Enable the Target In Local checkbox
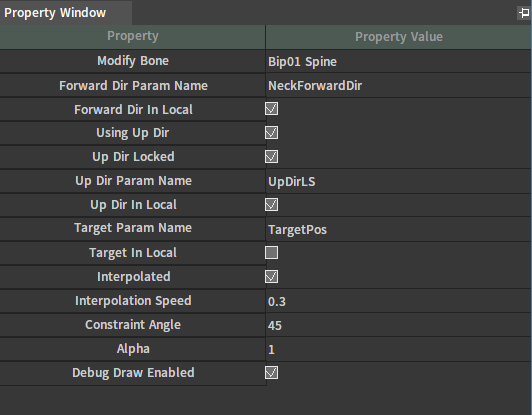 tap(271, 253)
